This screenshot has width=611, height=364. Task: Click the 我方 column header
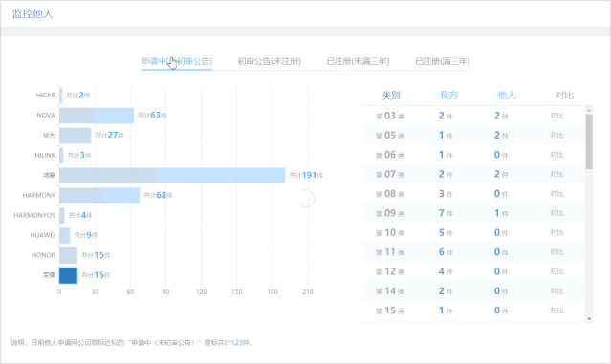(448, 96)
